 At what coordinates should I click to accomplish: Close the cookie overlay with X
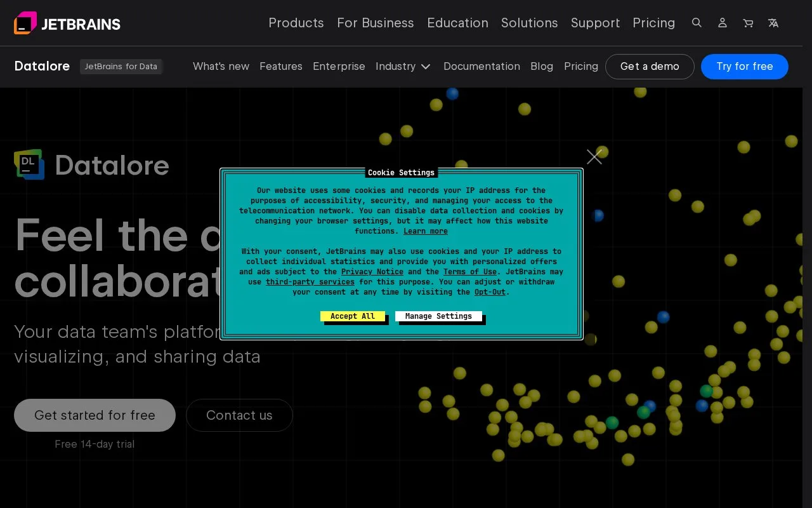[x=594, y=157]
